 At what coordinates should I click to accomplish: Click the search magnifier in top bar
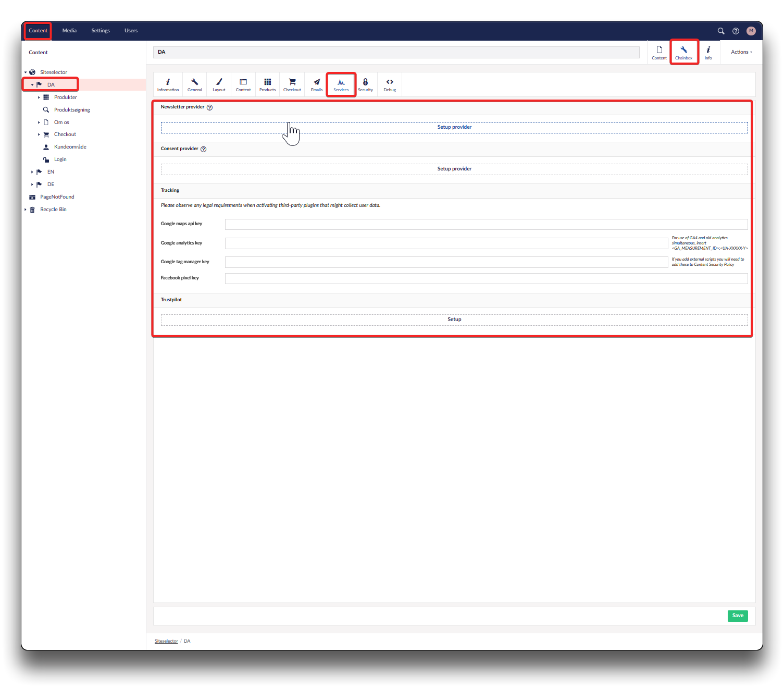coord(721,31)
